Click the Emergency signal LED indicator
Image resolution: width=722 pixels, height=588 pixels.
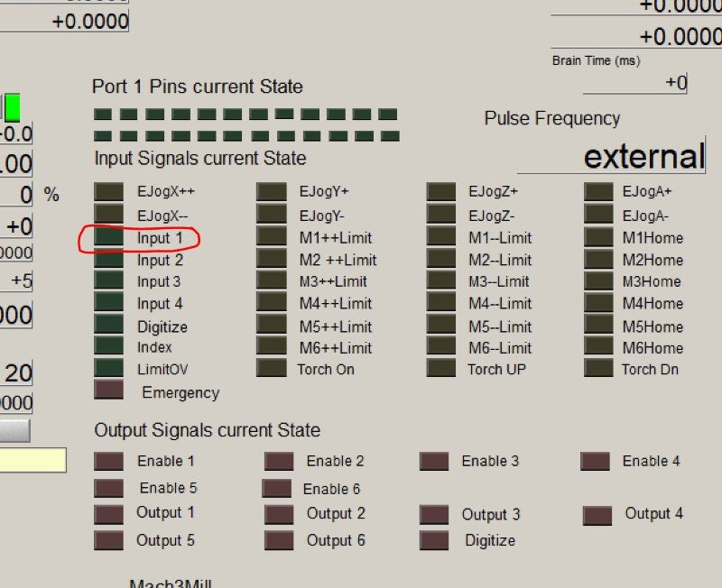point(108,390)
